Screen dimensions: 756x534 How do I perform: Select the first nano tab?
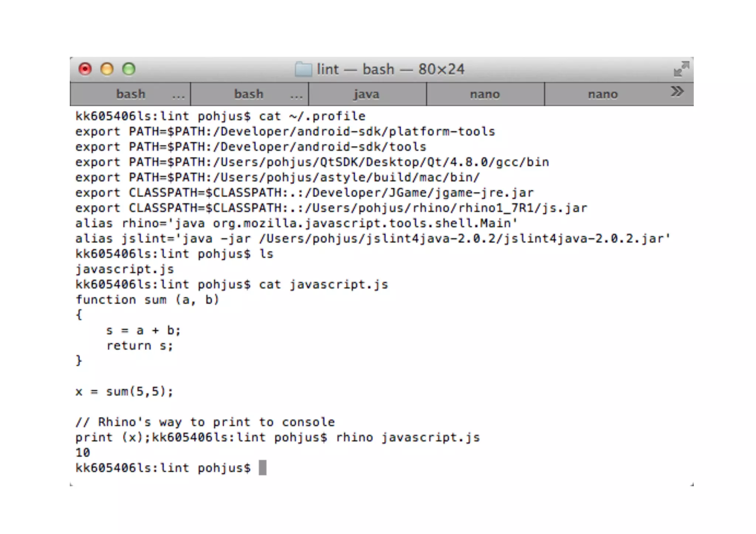pyautogui.click(x=485, y=94)
